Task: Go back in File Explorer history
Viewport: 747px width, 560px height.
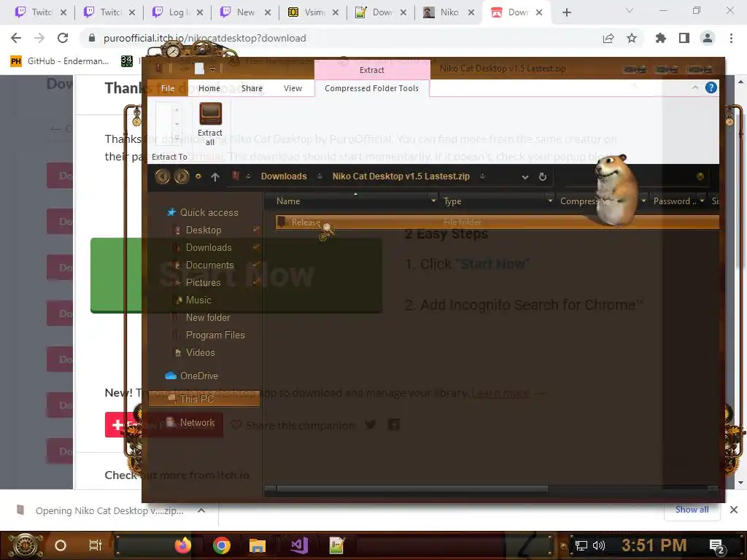Action: pyautogui.click(x=163, y=176)
